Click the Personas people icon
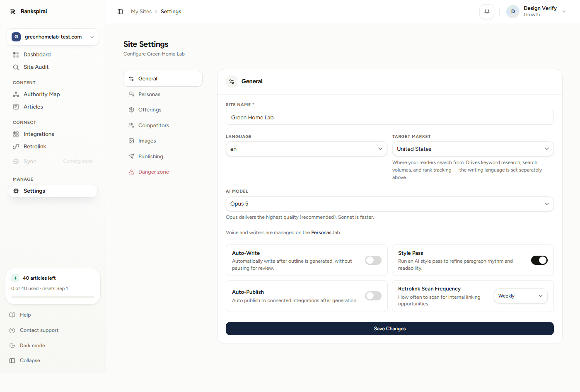Screen dimensions: 580x392 pos(131,94)
